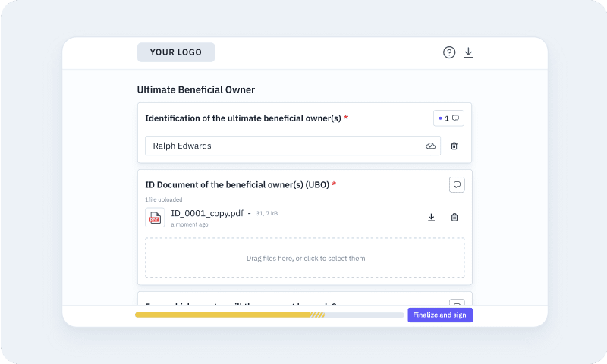Image resolution: width=607 pixels, height=364 pixels.
Task: Click inside the Ralph Edwards text field
Action: coord(281,146)
